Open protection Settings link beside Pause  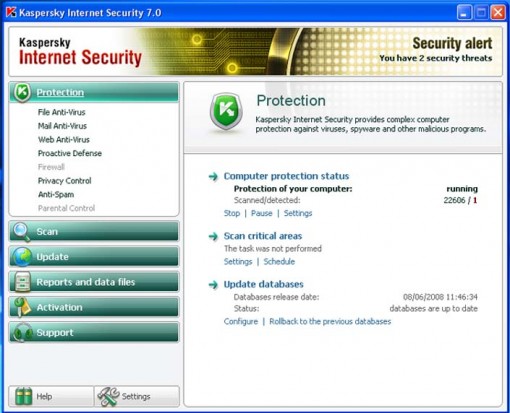298,213
